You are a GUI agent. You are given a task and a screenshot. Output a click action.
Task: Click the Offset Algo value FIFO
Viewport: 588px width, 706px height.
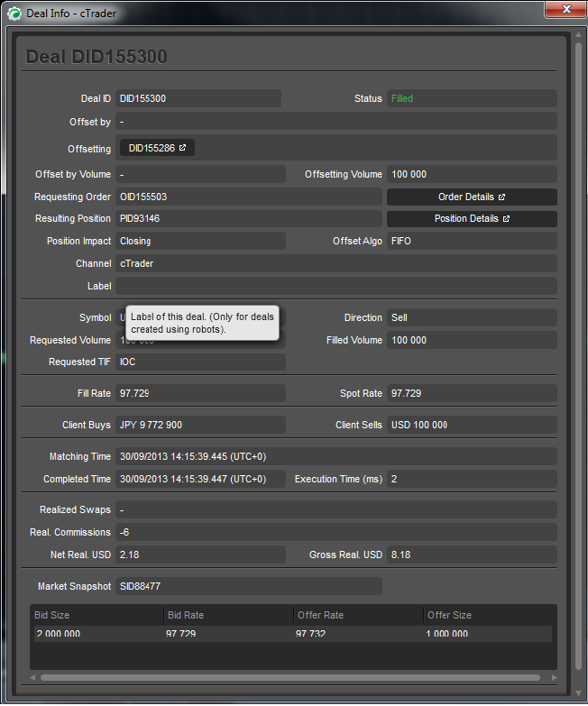472,241
